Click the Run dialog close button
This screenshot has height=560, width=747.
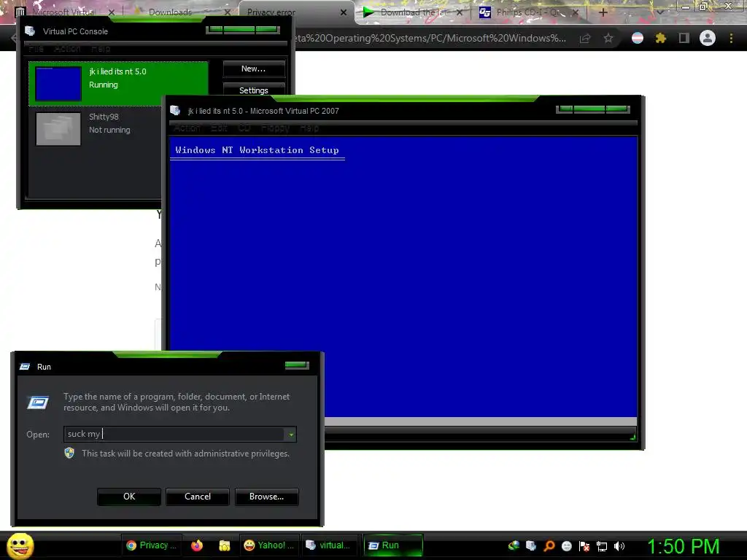pyautogui.click(x=297, y=365)
